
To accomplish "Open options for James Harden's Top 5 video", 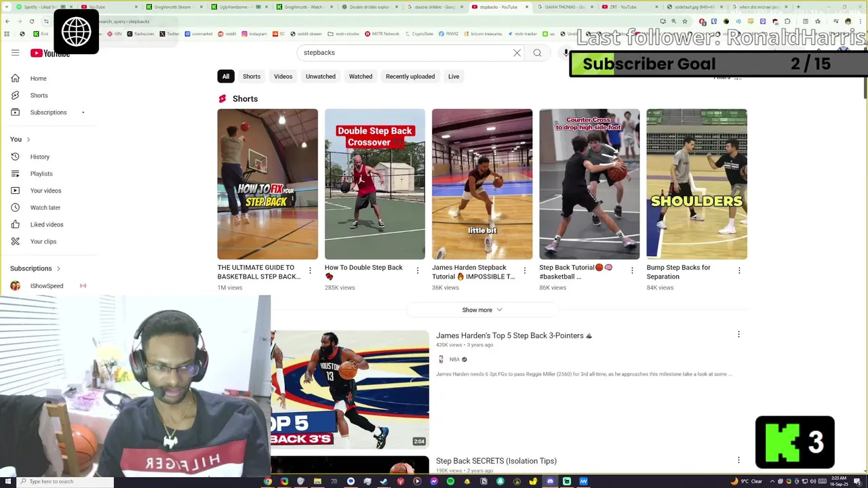I will [738, 335].
